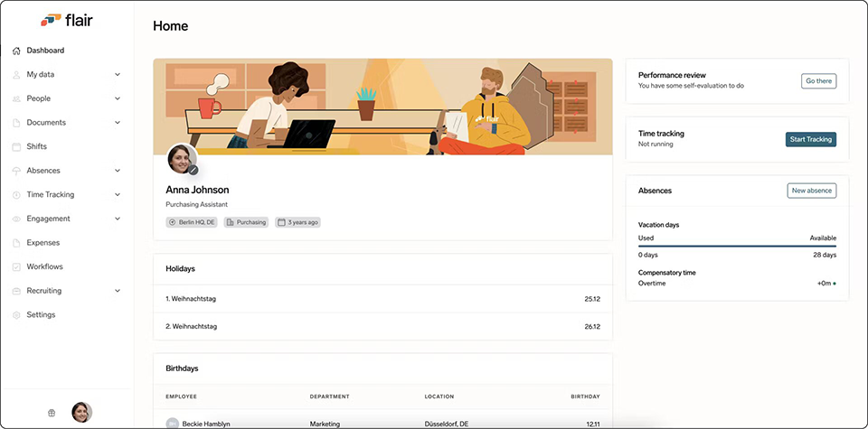Expand the Absences menu chevron

(118, 171)
